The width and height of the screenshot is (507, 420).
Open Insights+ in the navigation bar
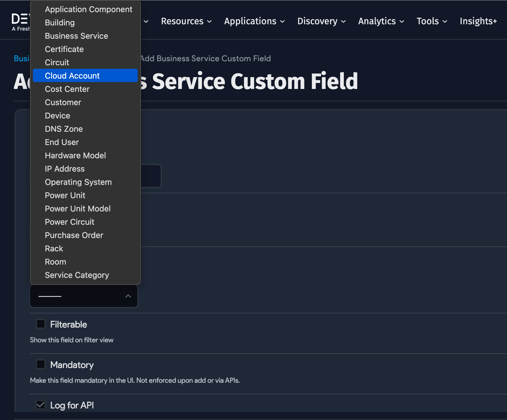click(478, 21)
